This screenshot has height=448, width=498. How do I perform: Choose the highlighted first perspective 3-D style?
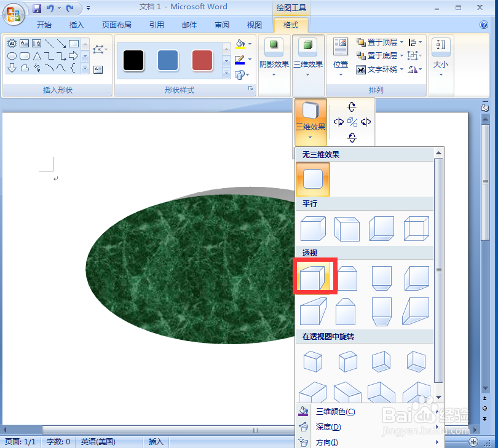click(313, 277)
